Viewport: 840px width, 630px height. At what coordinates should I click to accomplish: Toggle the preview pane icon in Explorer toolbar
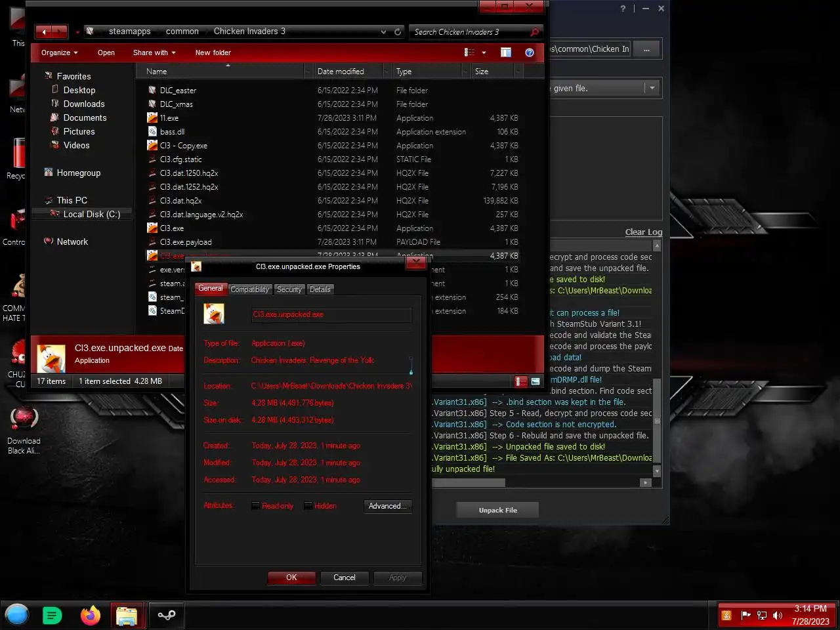[x=506, y=52]
